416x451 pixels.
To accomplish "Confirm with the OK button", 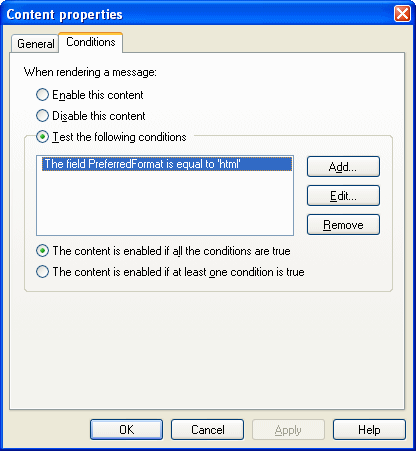I will 126,430.
